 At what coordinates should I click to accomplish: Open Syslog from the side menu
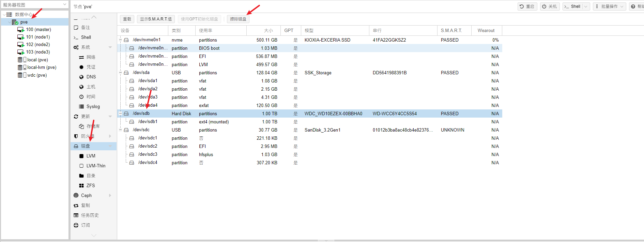[93, 107]
